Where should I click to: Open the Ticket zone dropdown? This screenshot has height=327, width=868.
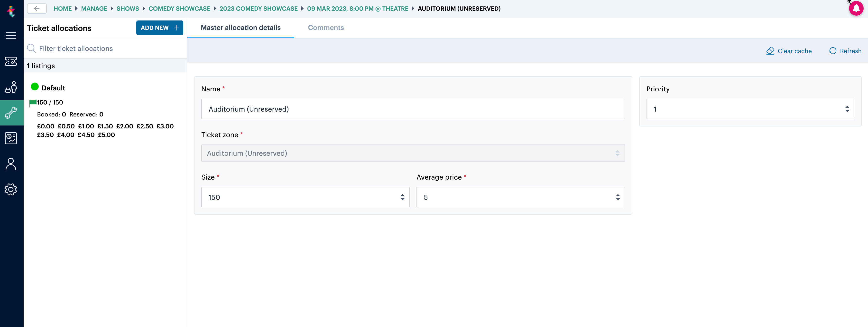coord(412,153)
